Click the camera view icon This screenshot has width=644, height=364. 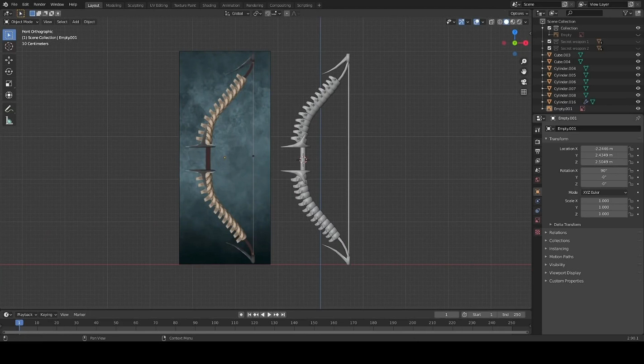[524, 82]
